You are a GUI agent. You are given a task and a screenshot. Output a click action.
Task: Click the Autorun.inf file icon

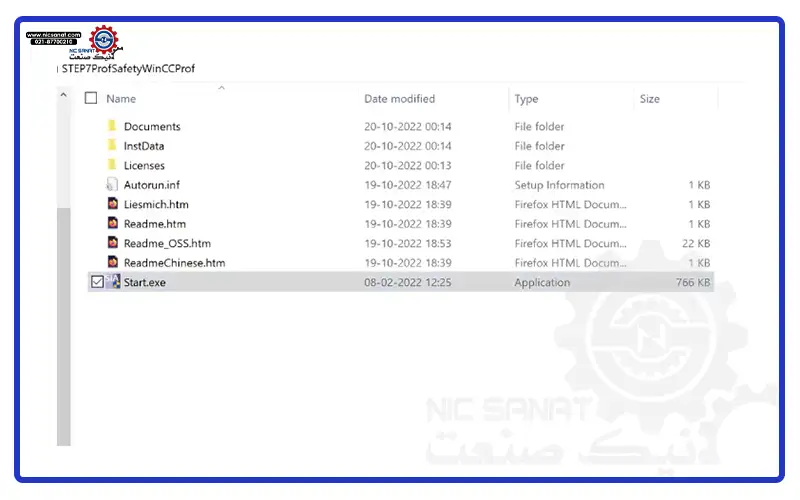click(112, 184)
